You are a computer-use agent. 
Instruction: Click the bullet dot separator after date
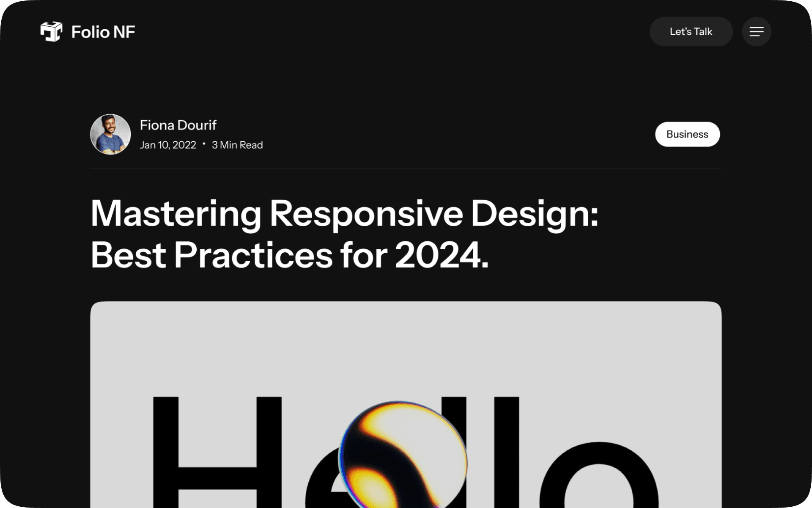pos(204,144)
